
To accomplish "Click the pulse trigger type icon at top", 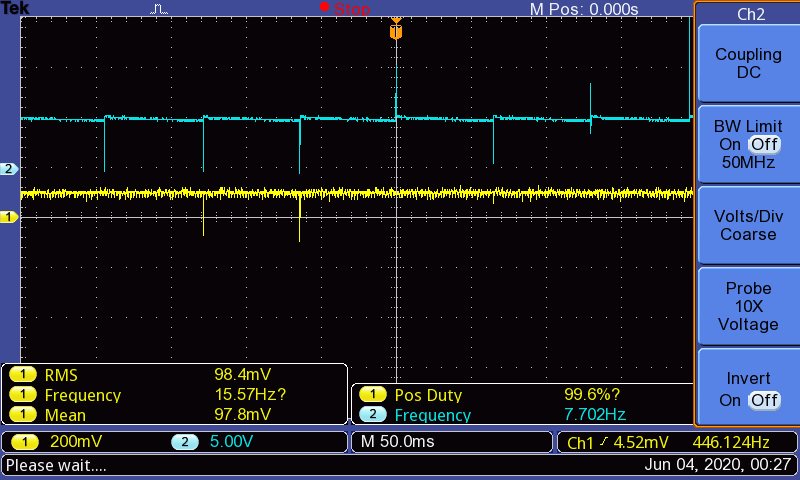I will pyautogui.click(x=159, y=9).
